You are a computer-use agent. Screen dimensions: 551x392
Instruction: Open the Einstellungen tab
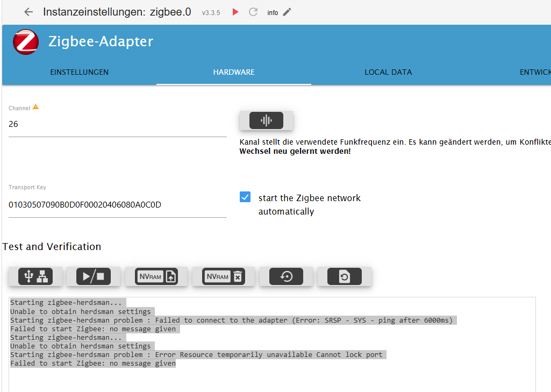[x=80, y=72]
